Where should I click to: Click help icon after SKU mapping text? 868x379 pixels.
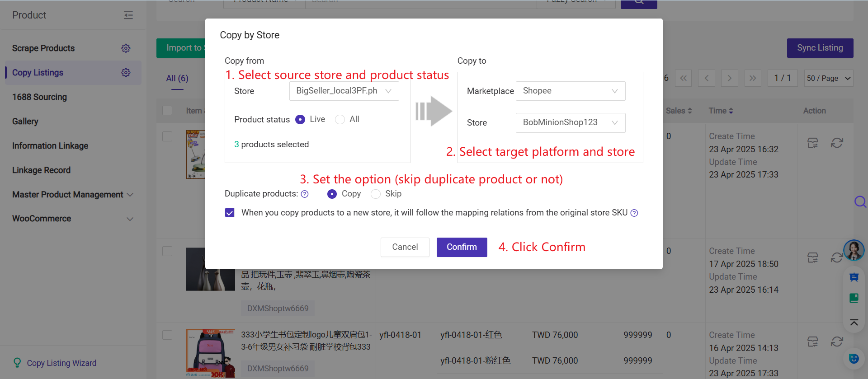pyautogui.click(x=634, y=213)
